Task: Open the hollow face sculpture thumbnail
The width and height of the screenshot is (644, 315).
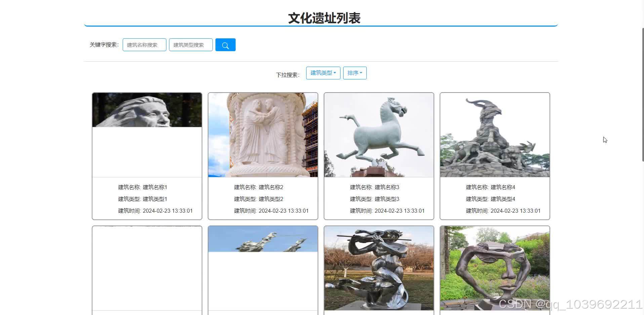Action: coord(495,268)
